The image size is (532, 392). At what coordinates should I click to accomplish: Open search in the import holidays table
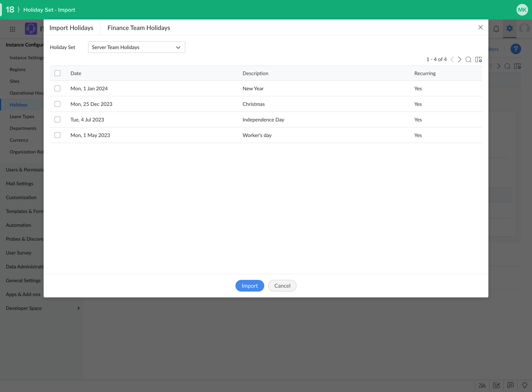pyautogui.click(x=468, y=59)
